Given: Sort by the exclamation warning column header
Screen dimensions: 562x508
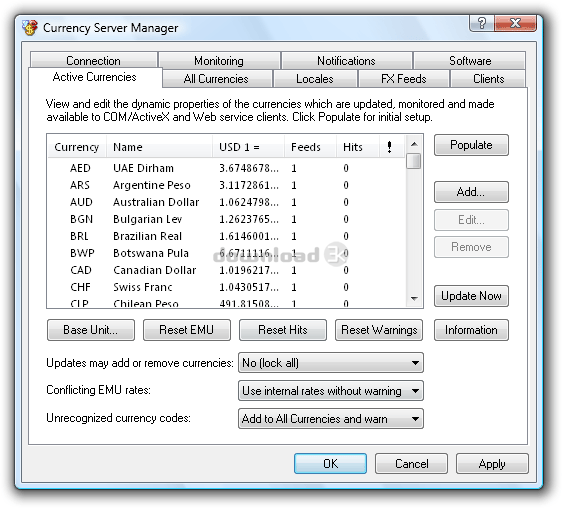Looking at the screenshot, I should 390,147.
